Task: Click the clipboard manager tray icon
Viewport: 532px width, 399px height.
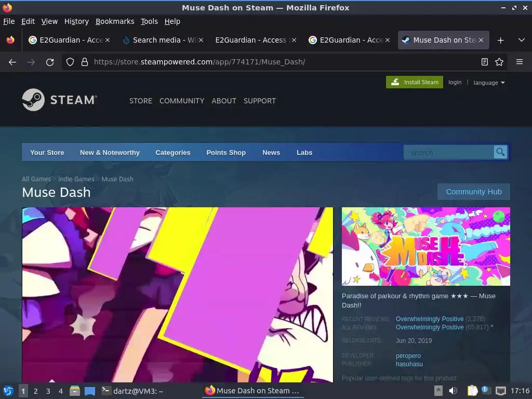Action: 472,391
